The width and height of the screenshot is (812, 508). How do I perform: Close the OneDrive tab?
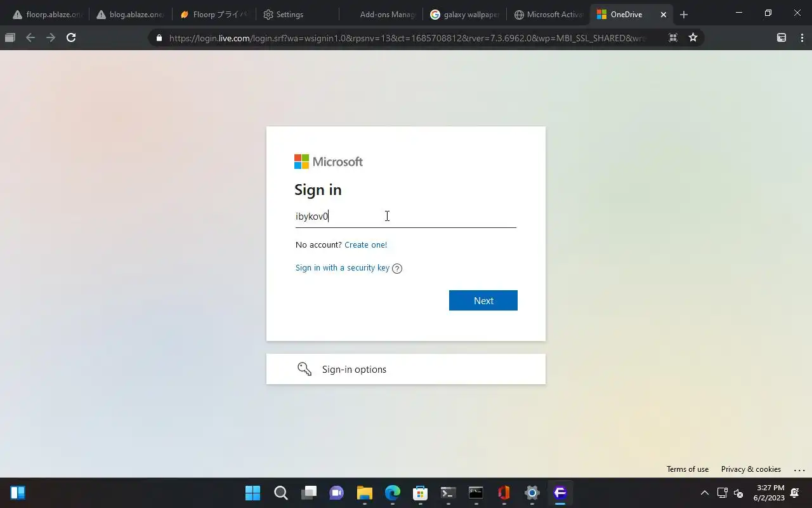664,15
